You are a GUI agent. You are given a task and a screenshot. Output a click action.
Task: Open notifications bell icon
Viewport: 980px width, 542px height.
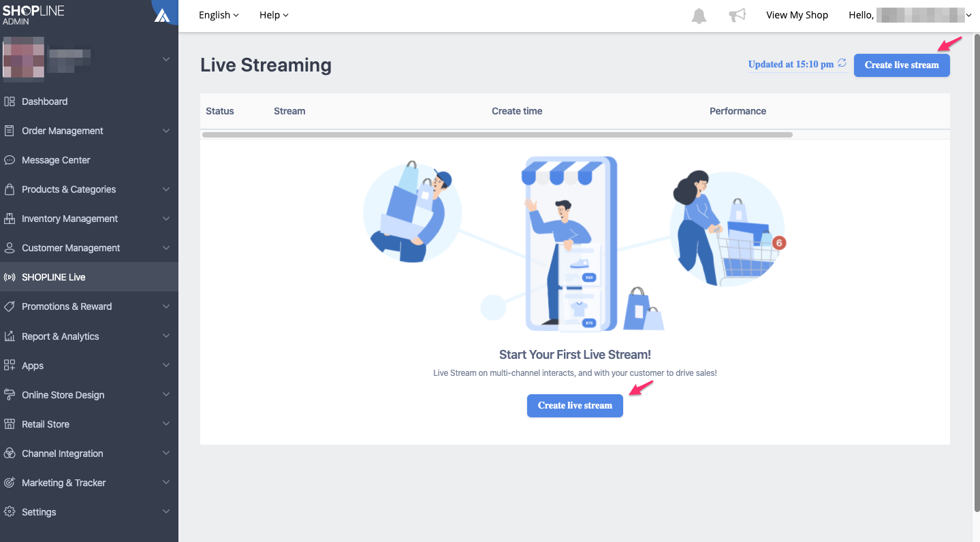[x=699, y=16]
